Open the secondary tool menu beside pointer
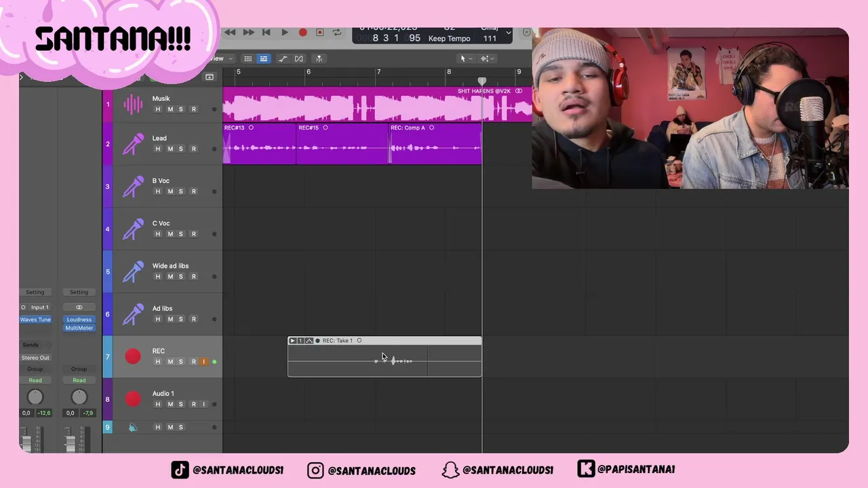868x488 pixels. [x=486, y=58]
